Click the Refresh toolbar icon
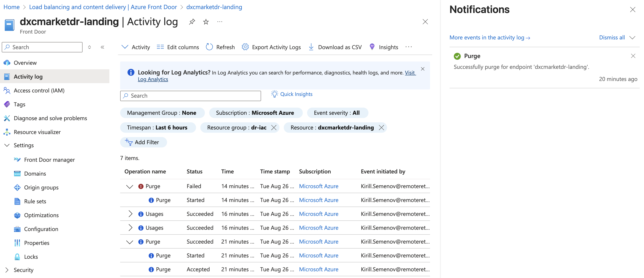Image resolution: width=644 pixels, height=278 pixels. 209,47
